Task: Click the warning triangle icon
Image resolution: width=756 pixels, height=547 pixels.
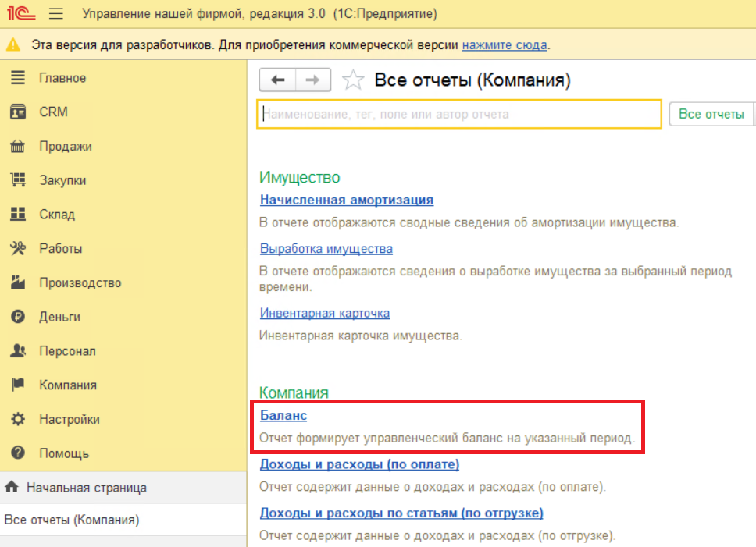Action: pos(13,44)
